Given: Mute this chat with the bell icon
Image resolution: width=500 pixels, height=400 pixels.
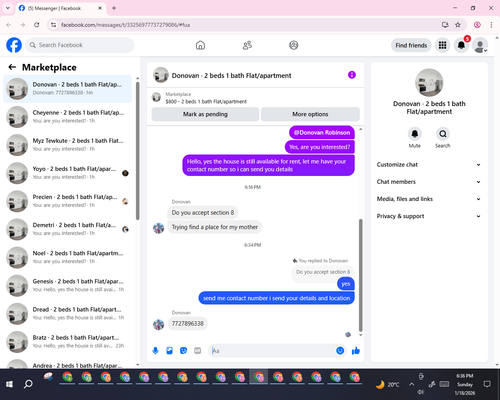Looking at the screenshot, I should pos(415,134).
